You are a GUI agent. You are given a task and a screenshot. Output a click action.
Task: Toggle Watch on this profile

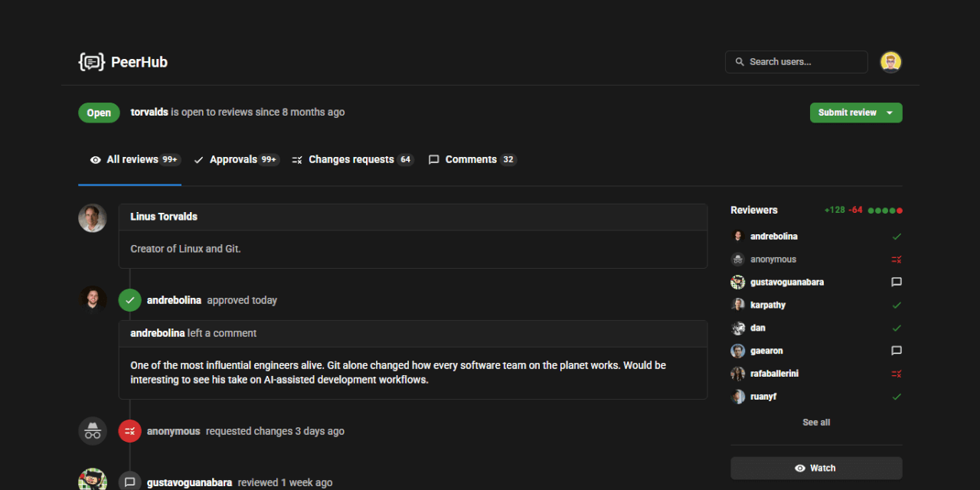coord(816,468)
